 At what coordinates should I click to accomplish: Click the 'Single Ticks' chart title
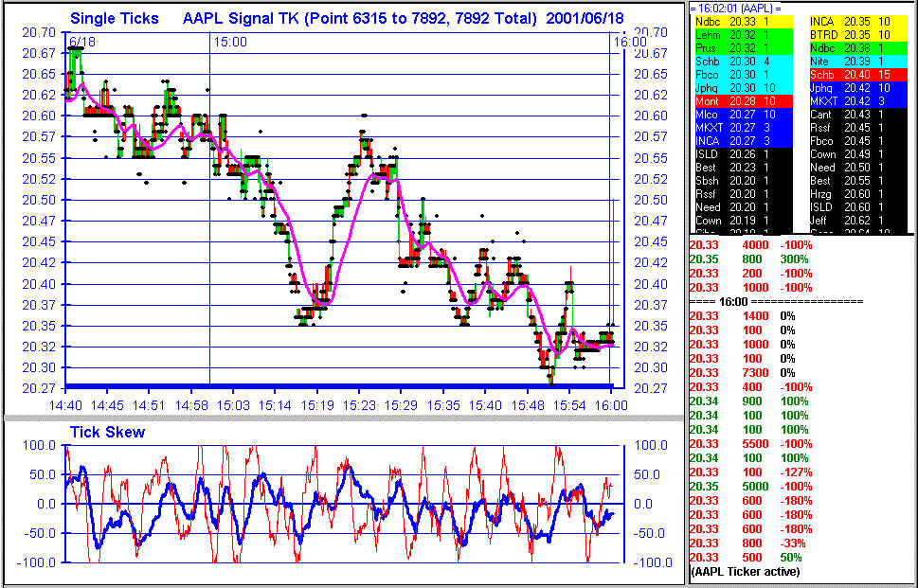coord(115,18)
